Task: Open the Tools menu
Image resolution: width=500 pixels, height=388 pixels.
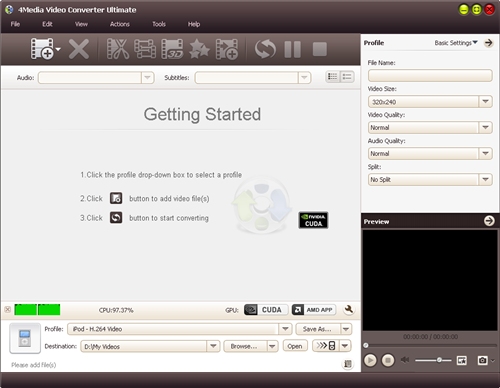Action: click(159, 24)
